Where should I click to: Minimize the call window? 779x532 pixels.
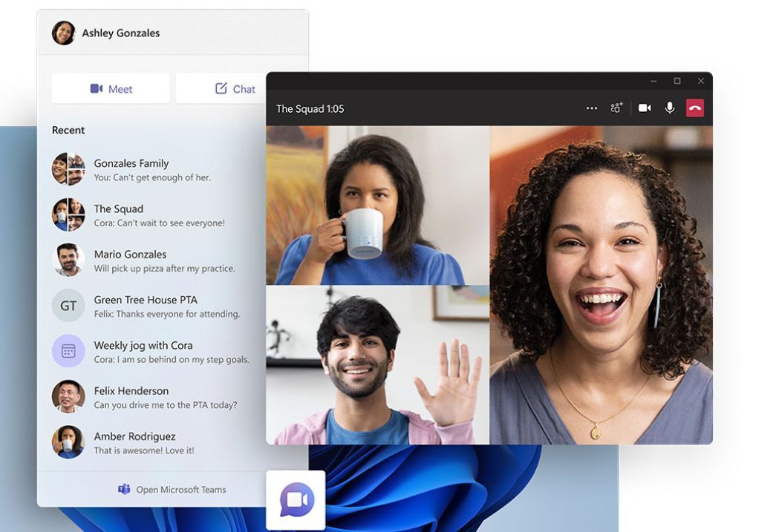click(x=653, y=81)
